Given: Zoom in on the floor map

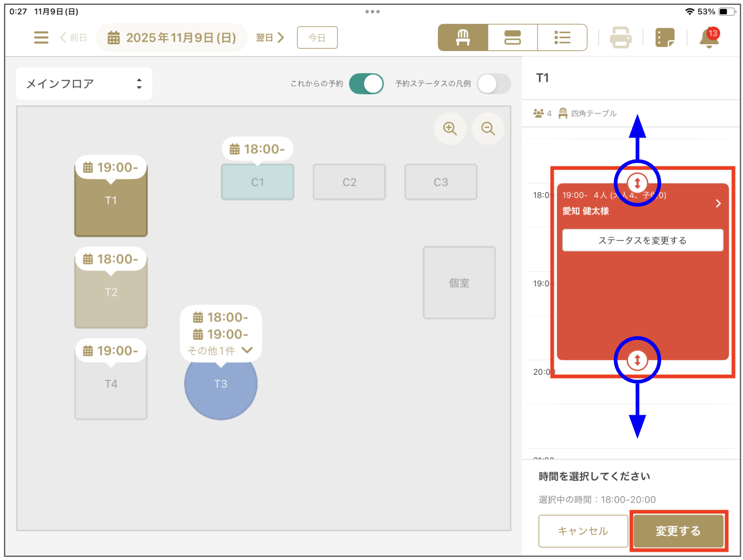Looking at the screenshot, I should click(450, 129).
